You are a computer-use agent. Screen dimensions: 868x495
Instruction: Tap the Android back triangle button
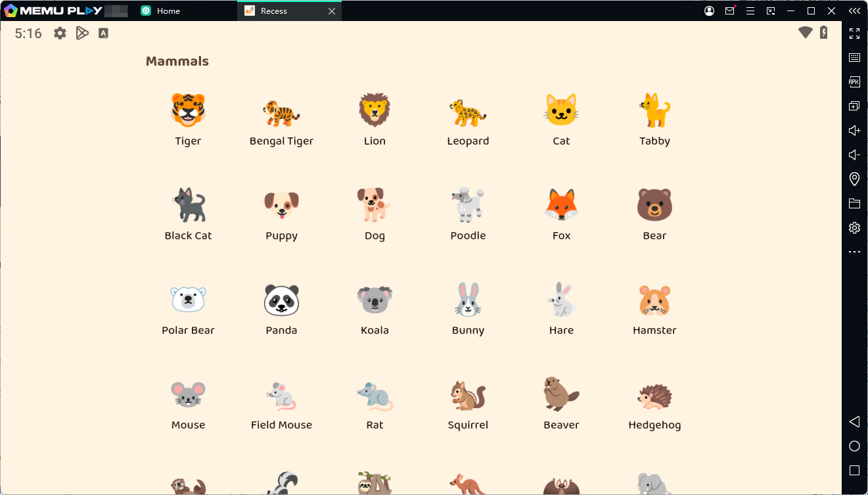coord(854,422)
